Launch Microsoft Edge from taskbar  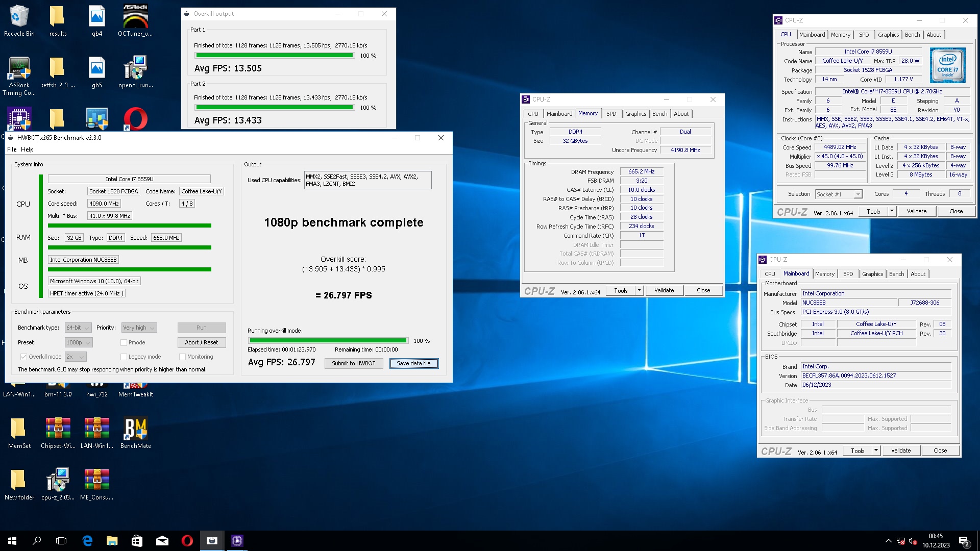[x=87, y=541]
